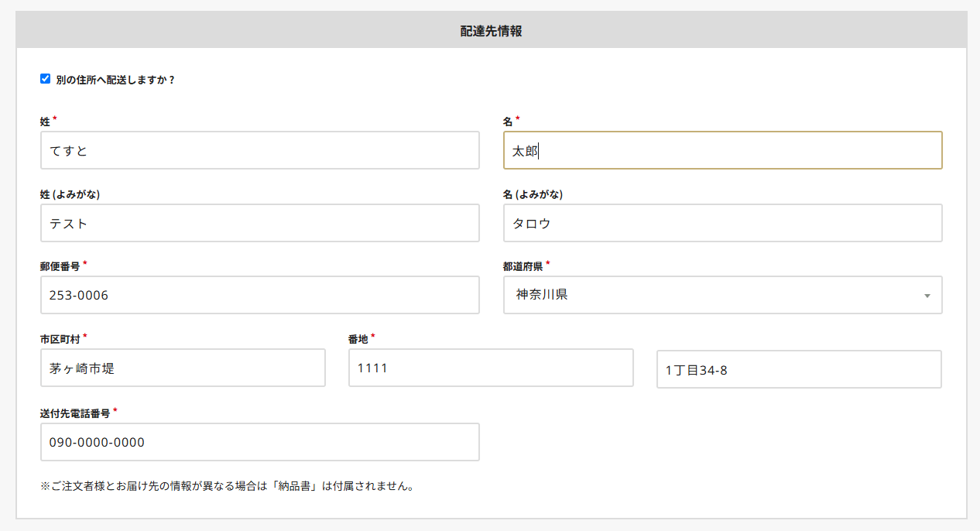980x531 pixels.
Task: Open the 都道府県 dropdown showing 神奈川県
Action: pyautogui.click(x=712, y=295)
